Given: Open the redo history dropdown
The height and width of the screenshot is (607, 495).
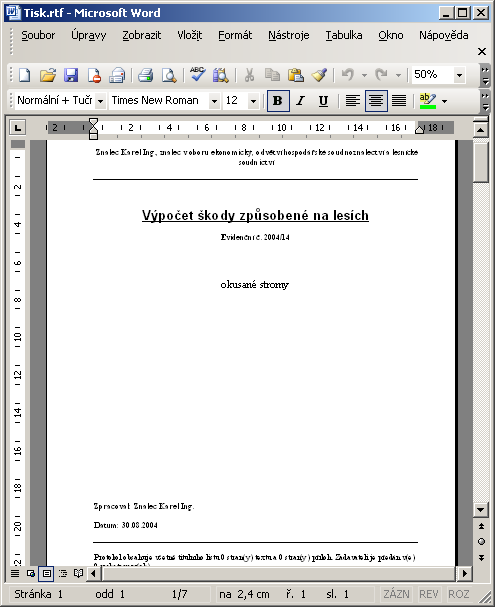Looking at the screenshot, I should [x=398, y=75].
